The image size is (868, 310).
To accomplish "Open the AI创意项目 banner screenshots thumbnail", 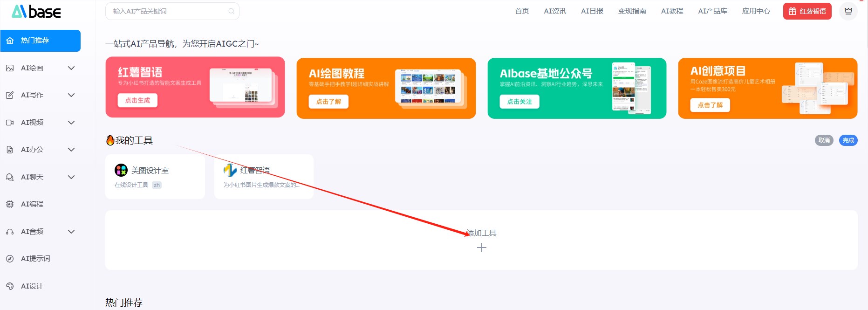I will [818, 88].
